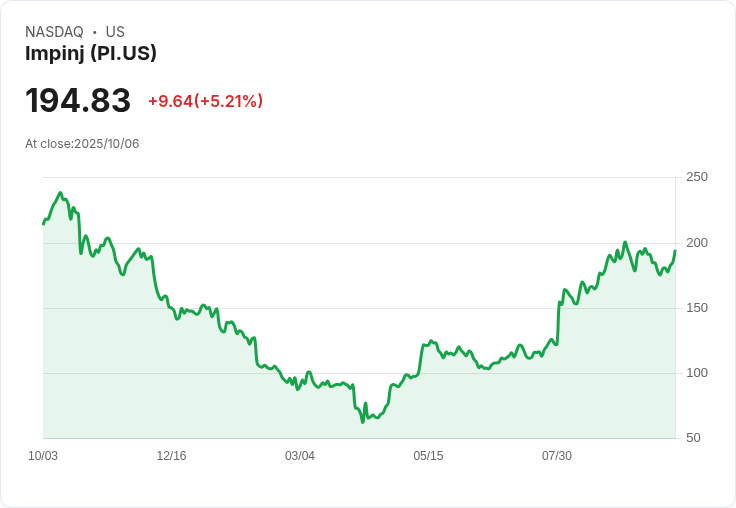This screenshot has width=736, height=508.
Task: Click the chart line's highest peak near 10/03
Action: [60, 193]
